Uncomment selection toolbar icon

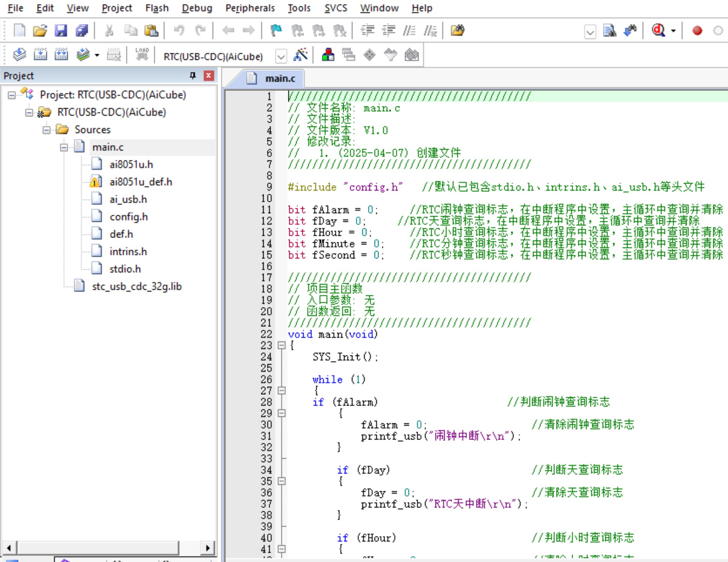point(430,30)
